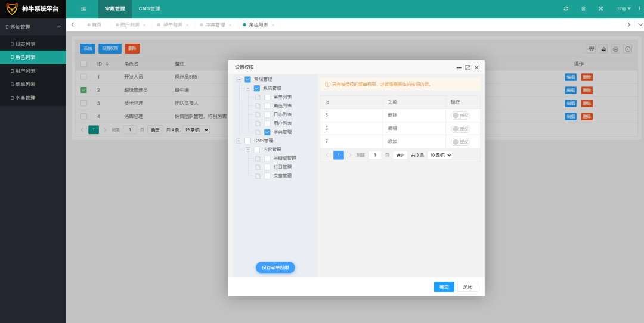Open the 首页 tab
644x323 pixels.
click(94, 24)
